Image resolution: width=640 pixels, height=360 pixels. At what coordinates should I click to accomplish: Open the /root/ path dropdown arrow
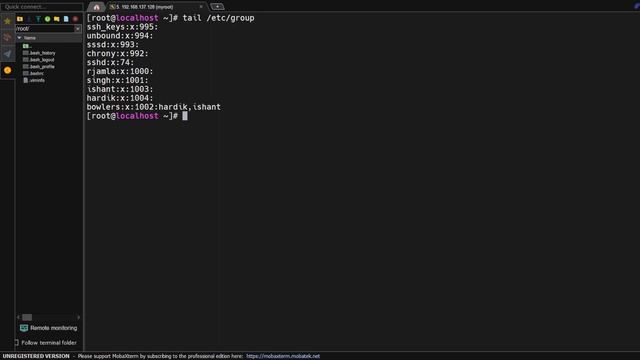[78, 29]
